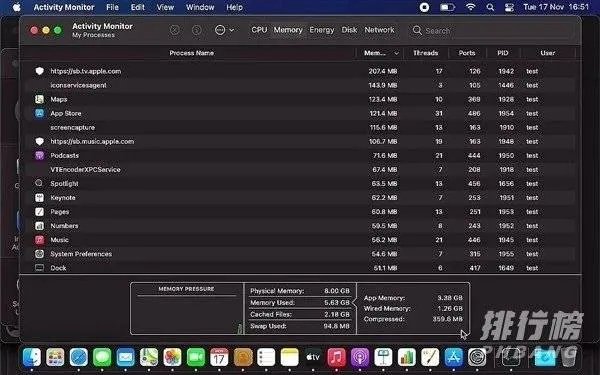Click the Physical Memory 8.00 GB value
Viewport: 600px width, 375px height.
(x=337, y=291)
